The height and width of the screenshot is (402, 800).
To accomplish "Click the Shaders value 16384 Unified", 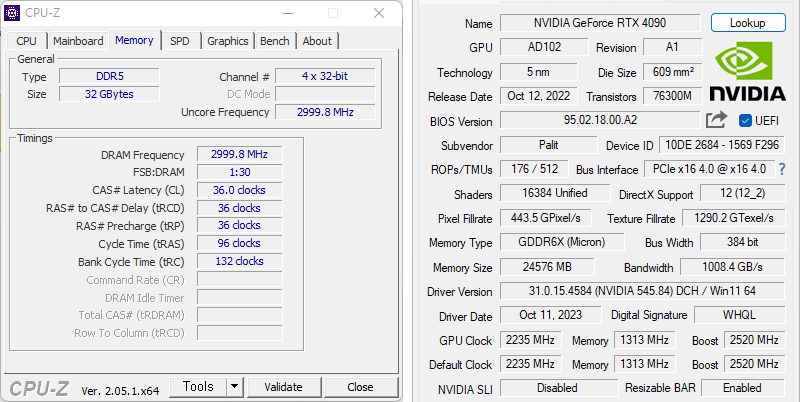I will point(555,193).
